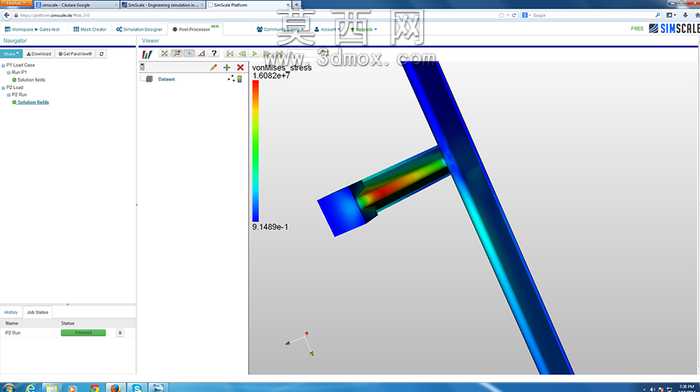The width and height of the screenshot is (700, 392).
Task: Click the browser reload icon
Action: 514,15
